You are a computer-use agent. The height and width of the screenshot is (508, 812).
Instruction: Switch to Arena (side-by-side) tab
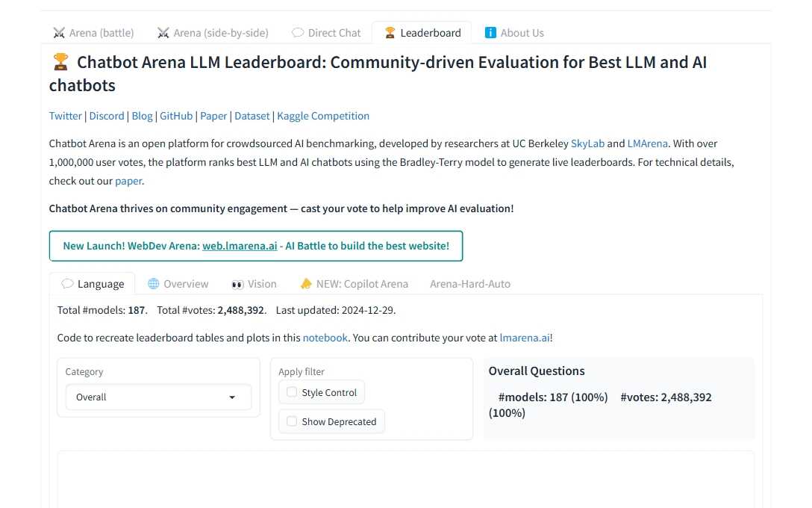pyautogui.click(x=213, y=33)
